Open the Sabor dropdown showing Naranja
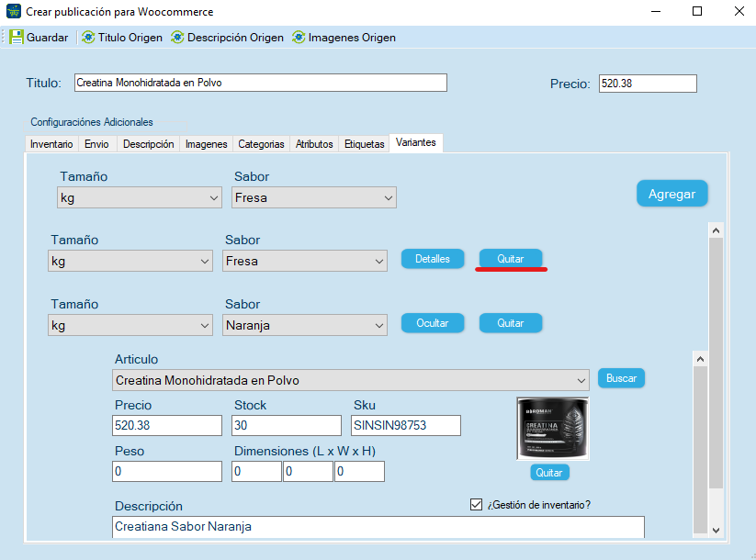This screenshot has width=756, height=560. click(x=305, y=325)
